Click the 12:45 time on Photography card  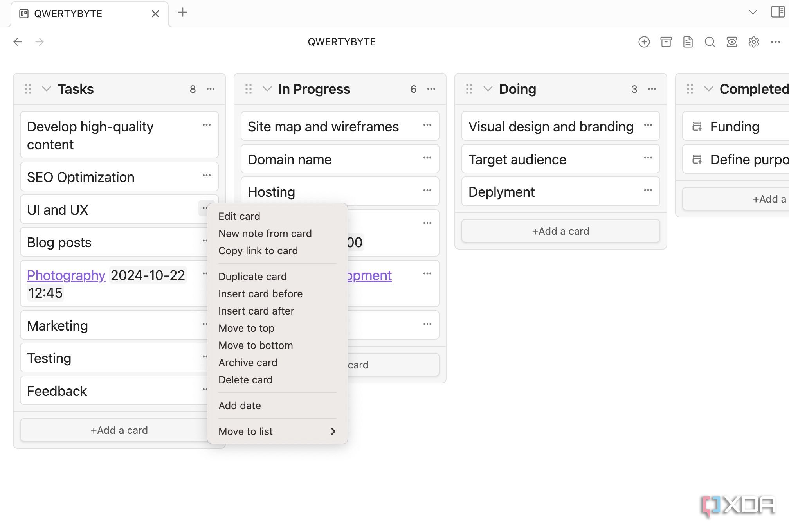pos(45,293)
